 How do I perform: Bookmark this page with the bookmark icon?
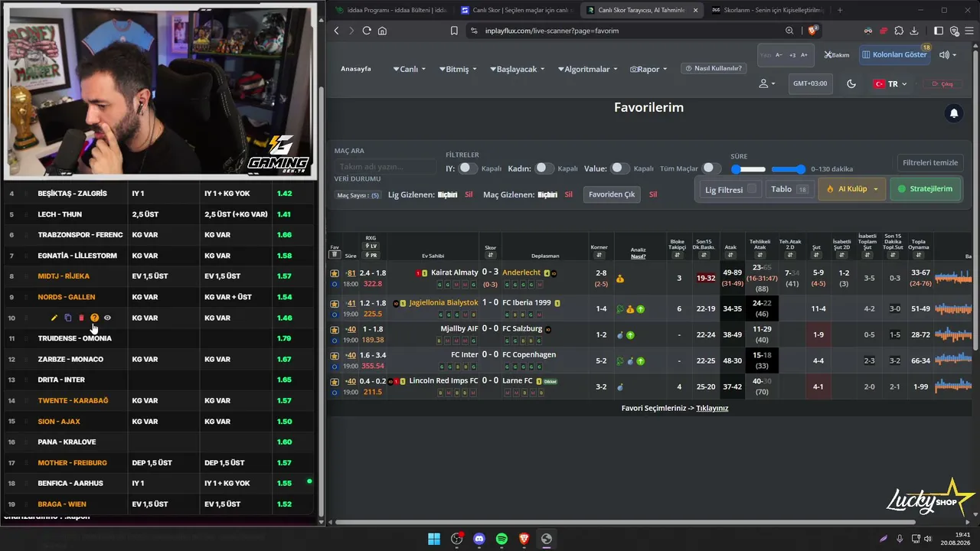point(454,31)
